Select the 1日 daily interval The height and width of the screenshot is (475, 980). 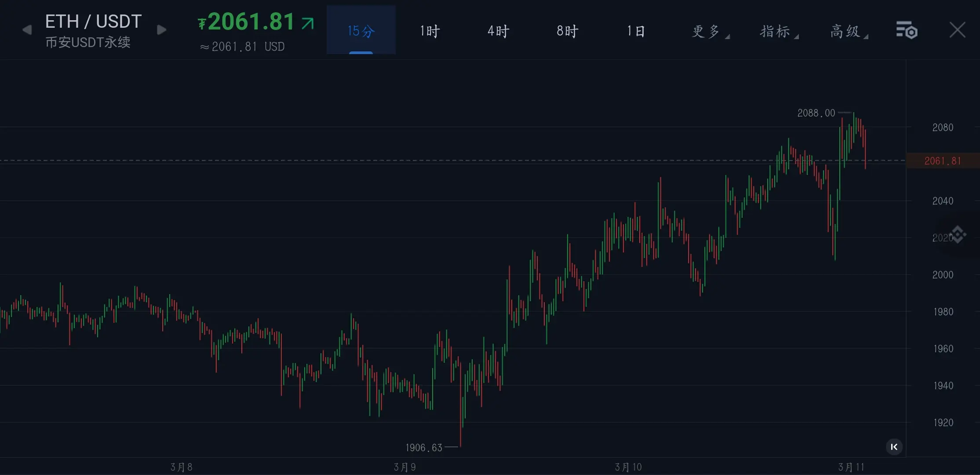(x=636, y=31)
